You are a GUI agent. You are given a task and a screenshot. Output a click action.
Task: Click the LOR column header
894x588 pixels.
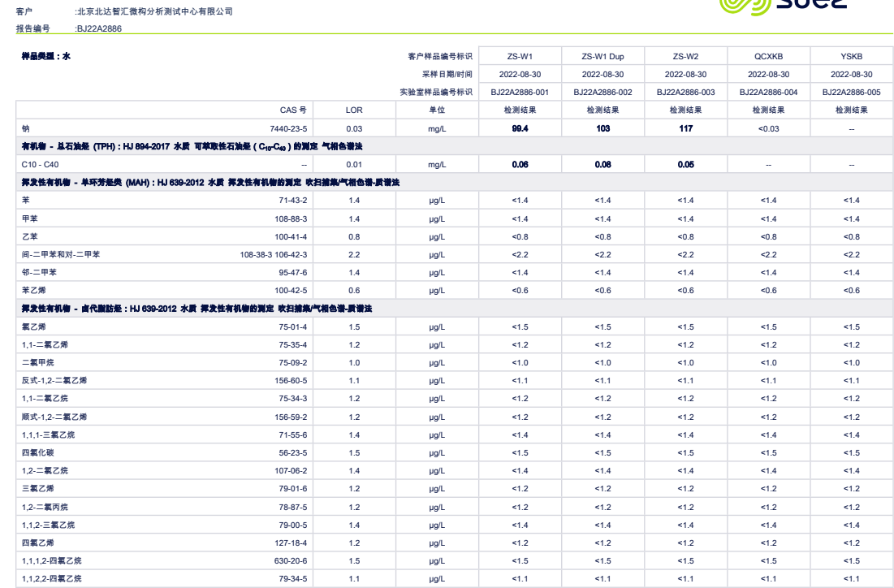354,110
